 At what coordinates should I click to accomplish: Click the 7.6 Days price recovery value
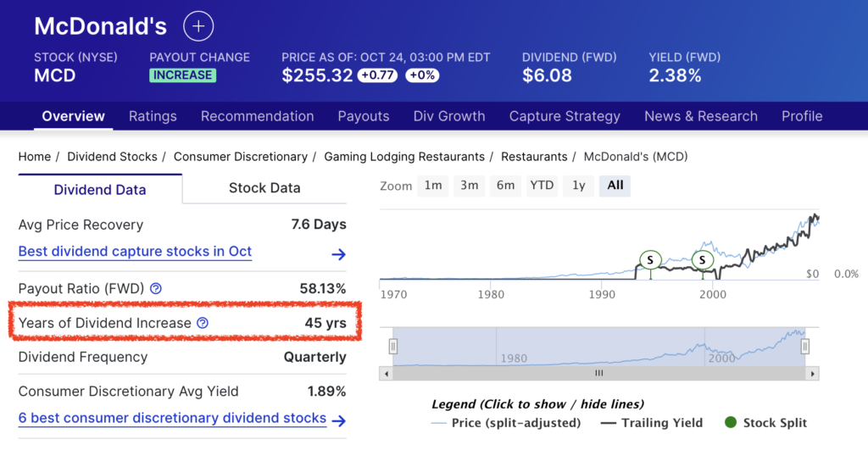pyautogui.click(x=319, y=224)
